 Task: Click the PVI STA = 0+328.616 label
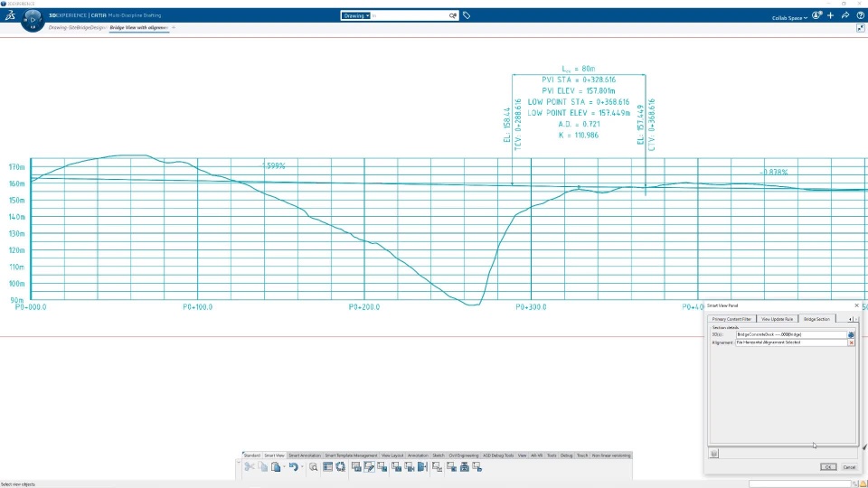[x=579, y=80]
